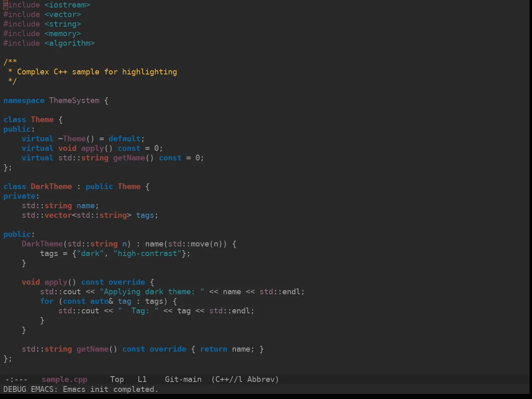
Task: Click 'std::endl' on the Tag output line
Action: pyautogui.click(x=229, y=311)
